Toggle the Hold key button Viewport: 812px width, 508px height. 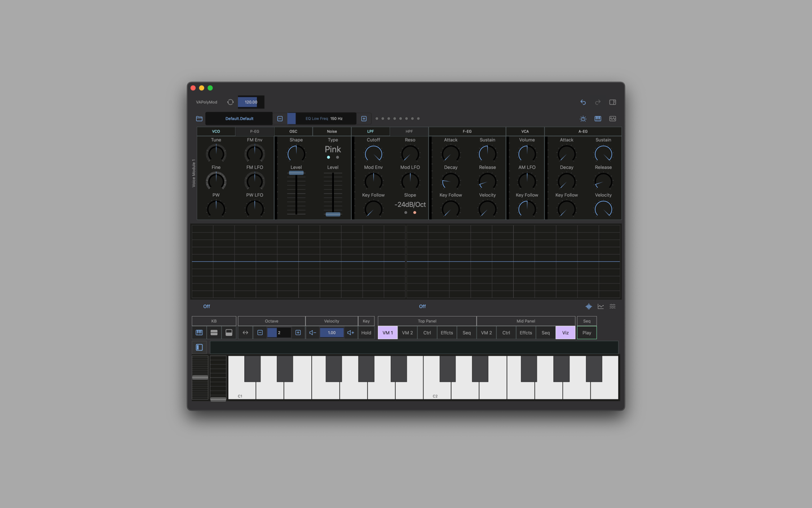(366, 332)
